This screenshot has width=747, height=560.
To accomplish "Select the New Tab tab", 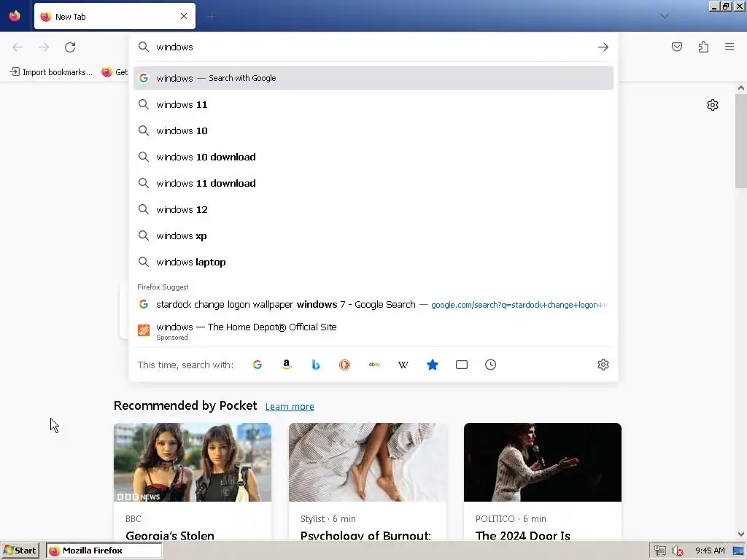I will [115, 16].
